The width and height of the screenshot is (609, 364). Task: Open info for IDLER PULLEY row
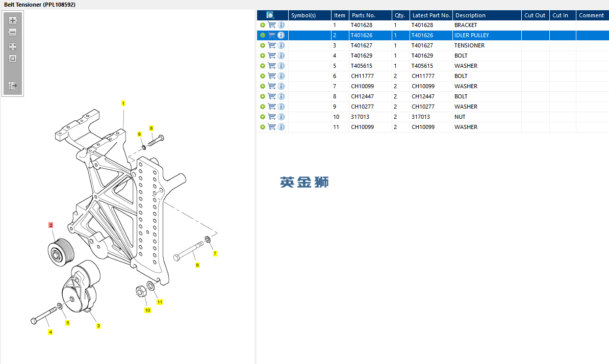point(281,35)
